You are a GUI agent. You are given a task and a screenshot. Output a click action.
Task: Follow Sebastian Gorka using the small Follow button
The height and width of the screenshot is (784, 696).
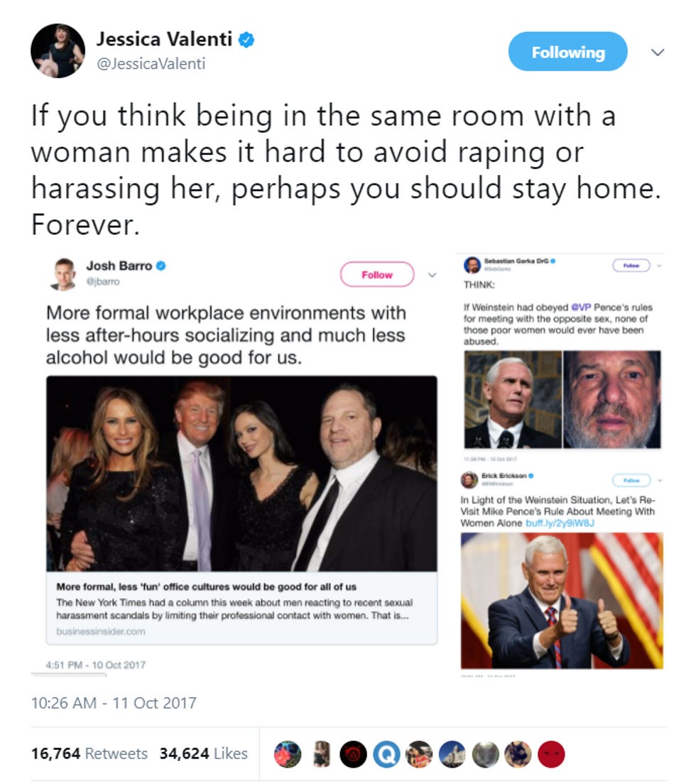coord(631,266)
